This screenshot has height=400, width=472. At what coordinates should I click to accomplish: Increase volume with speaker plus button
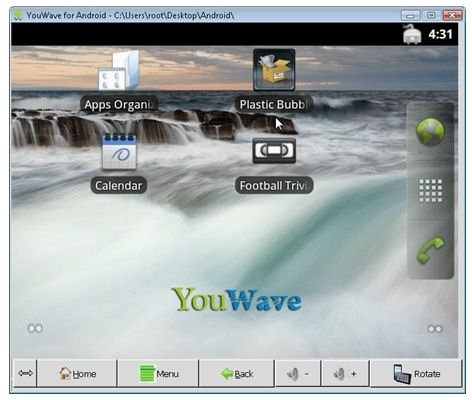tap(345, 373)
